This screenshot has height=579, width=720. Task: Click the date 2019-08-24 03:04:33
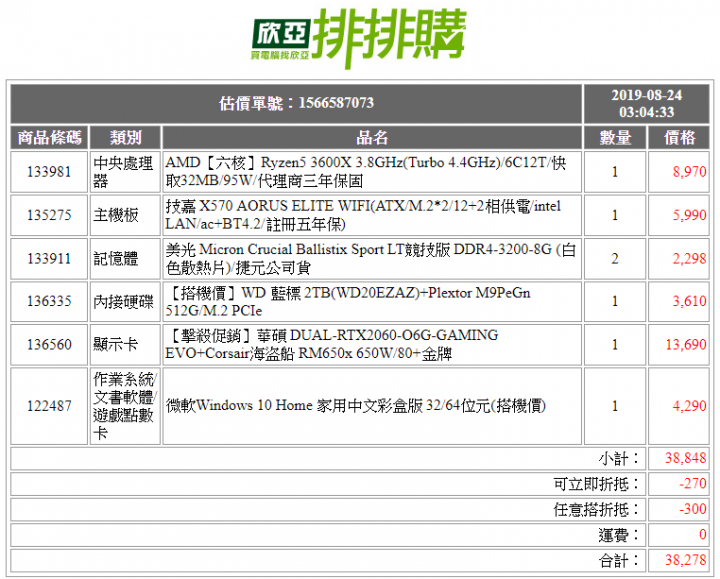point(646,103)
